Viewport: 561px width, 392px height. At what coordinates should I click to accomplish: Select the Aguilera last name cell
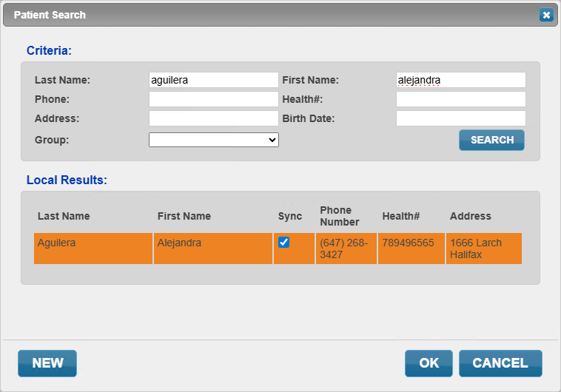pos(93,249)
